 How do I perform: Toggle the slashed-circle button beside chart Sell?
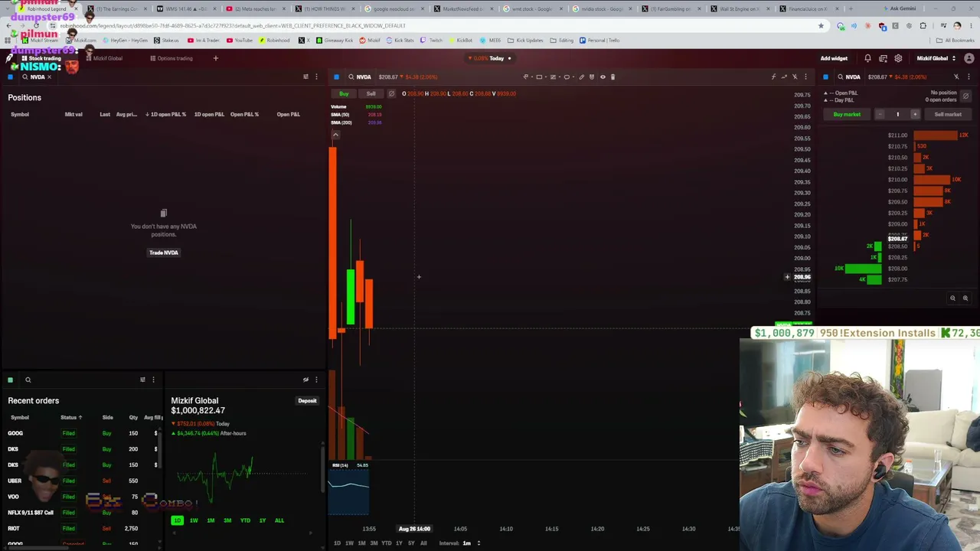point(391,93)
